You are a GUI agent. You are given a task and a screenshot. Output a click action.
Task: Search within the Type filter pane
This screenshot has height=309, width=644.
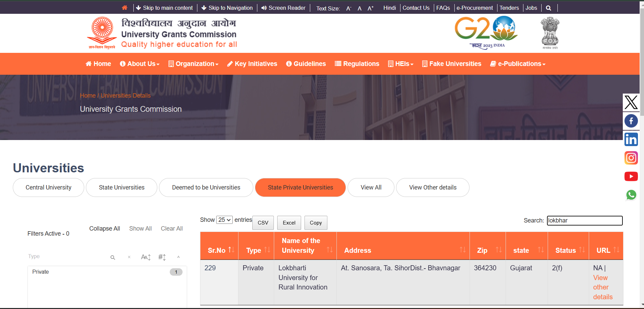point(113,257)
